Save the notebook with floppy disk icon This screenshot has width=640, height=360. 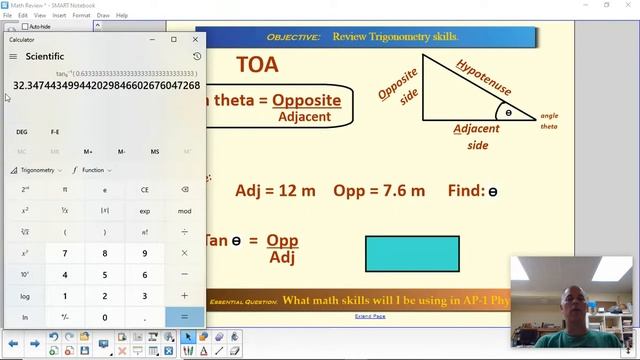[84, 351]
